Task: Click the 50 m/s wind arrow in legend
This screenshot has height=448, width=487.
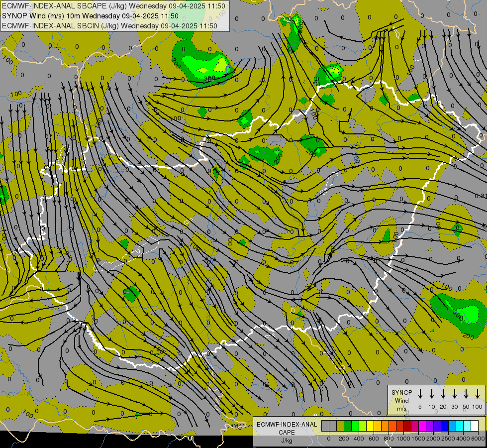Action: click(466, 394)
